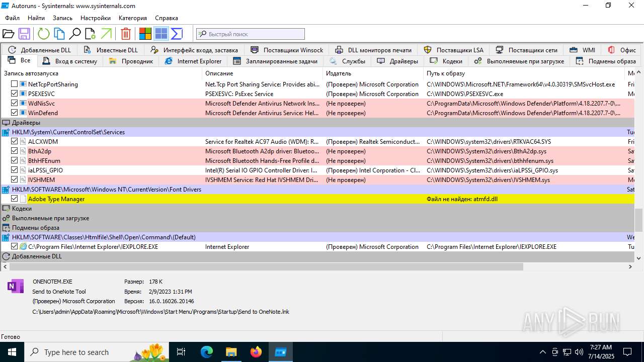The image size is (644, 362).
Task: Select the Font Drivers registry key row
Action: (317, 190)
